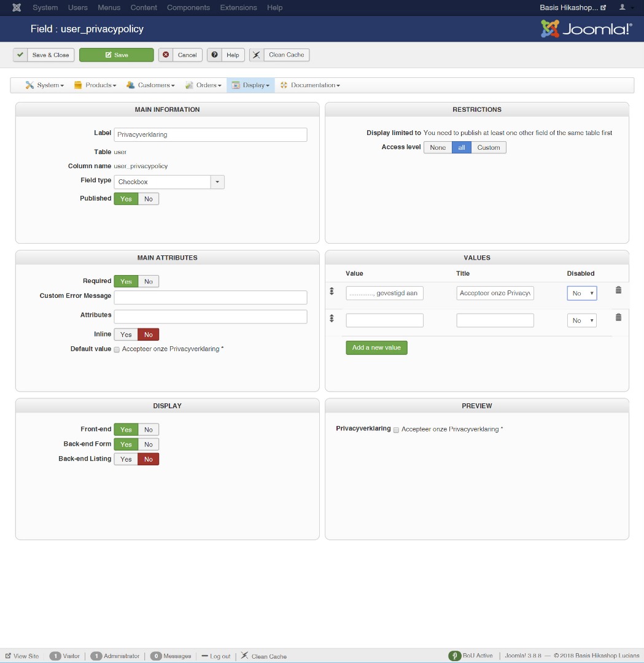The image size is (644, 663).
Task: Click the Clean Cache toolbar broom icon
Action: 257,55
